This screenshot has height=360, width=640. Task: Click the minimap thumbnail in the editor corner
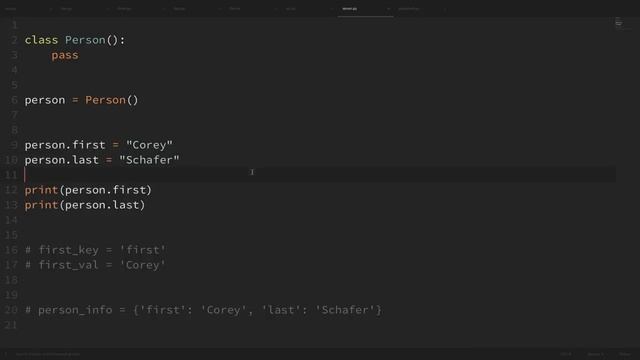[x=619, y=23]
